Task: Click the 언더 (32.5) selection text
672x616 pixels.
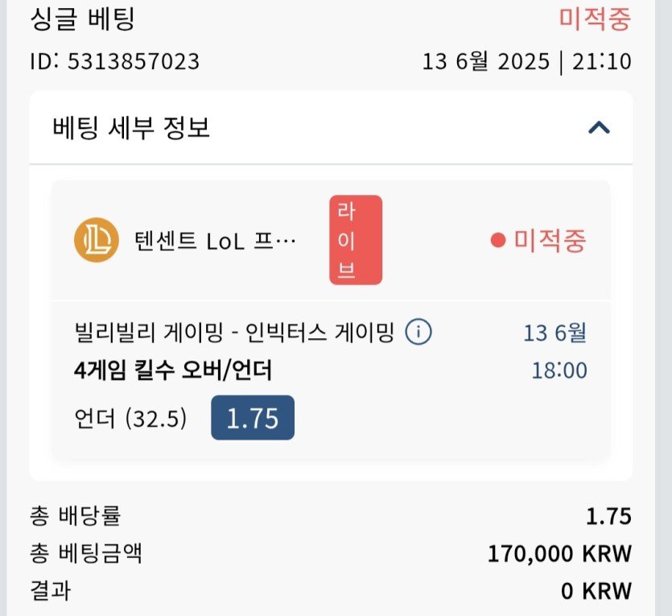Action: [x=130, y=419]
